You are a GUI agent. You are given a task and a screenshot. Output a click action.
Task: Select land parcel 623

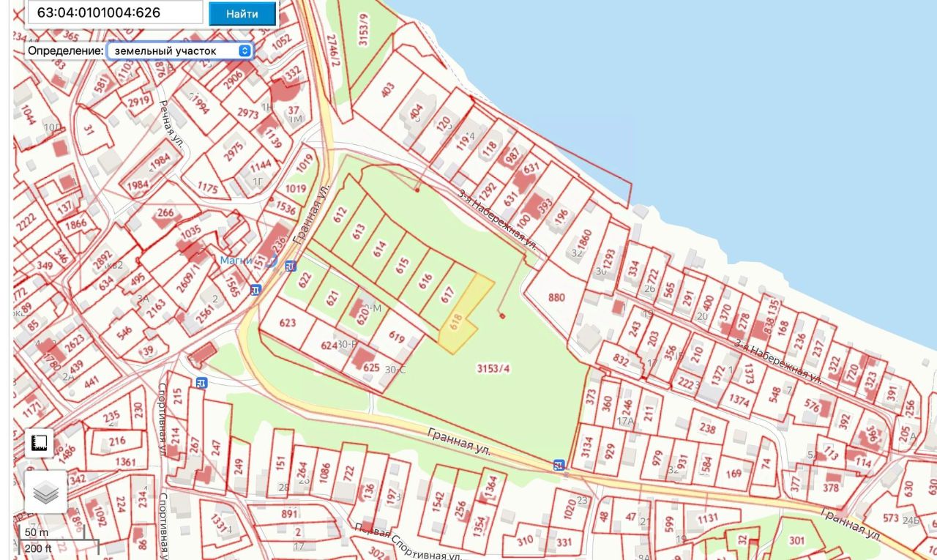point(287,323)
